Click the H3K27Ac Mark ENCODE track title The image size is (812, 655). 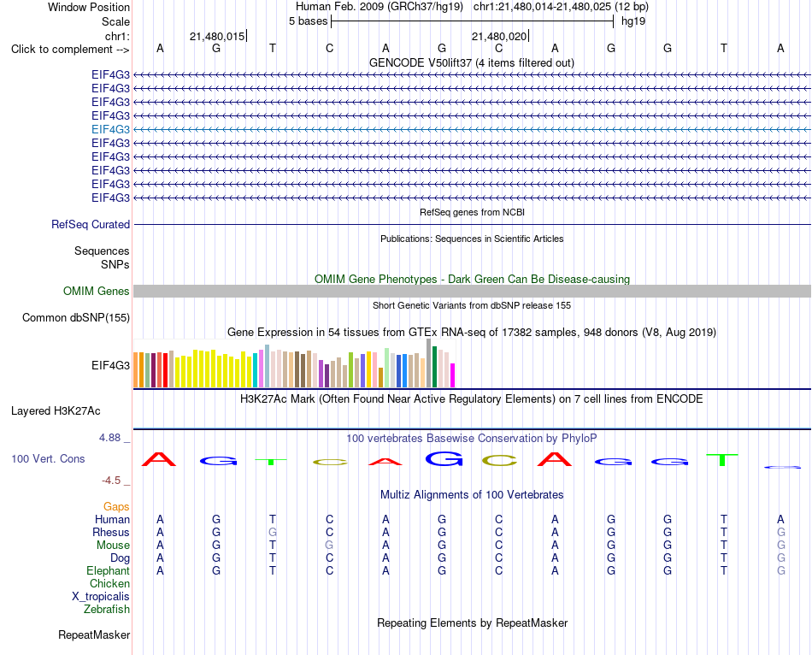[x=472, y=399]
